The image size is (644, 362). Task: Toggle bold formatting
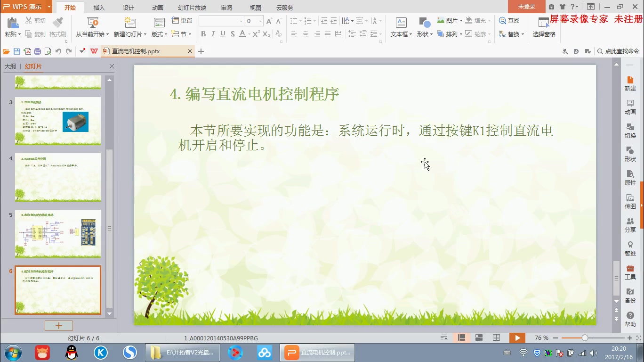(203, 34)
